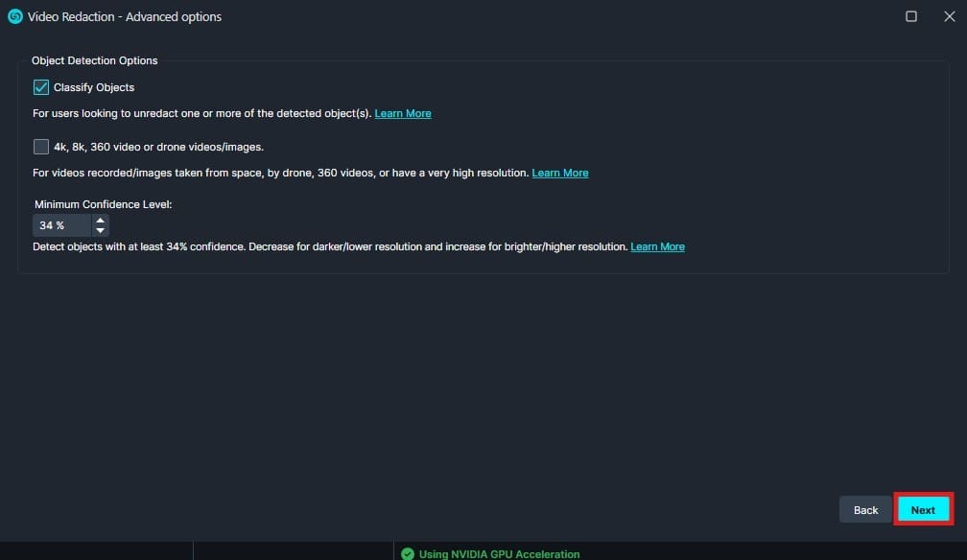The image size is (967, 560).
Task: Click the '4k, 8k, 360 video or drone videos/images' label
Action: pos(158,147)
